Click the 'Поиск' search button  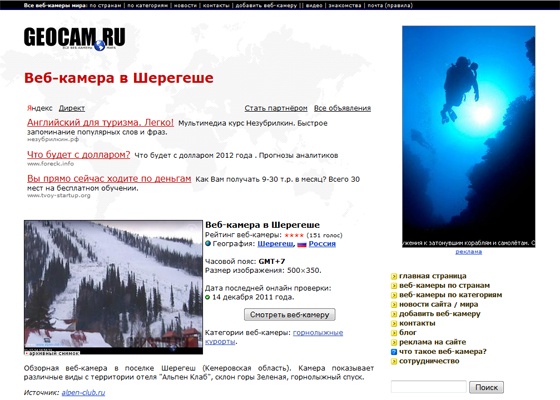point(486,387)
